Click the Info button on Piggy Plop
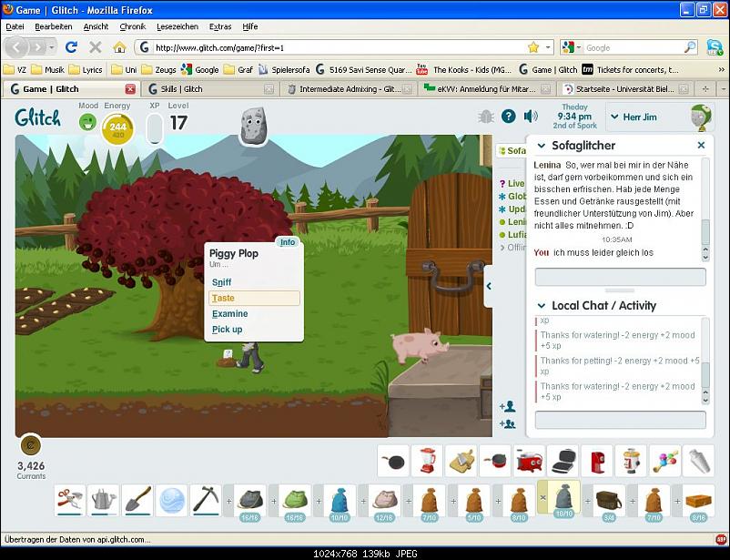This screenshot has height=560, width=730. (288, 242)
